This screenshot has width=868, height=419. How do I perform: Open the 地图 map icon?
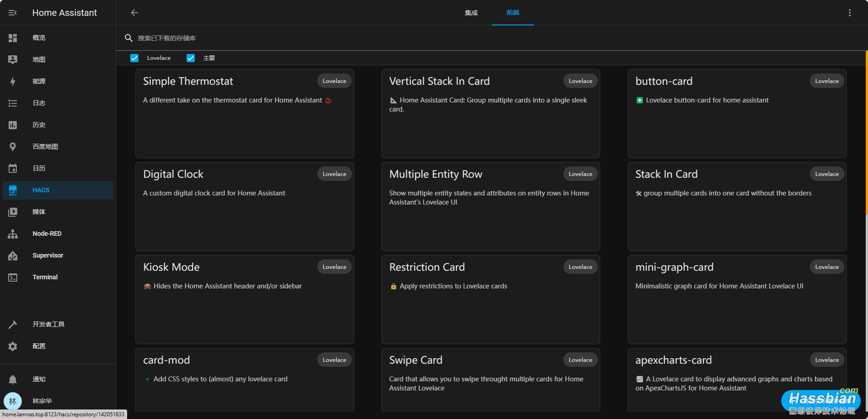coord(13,59)
